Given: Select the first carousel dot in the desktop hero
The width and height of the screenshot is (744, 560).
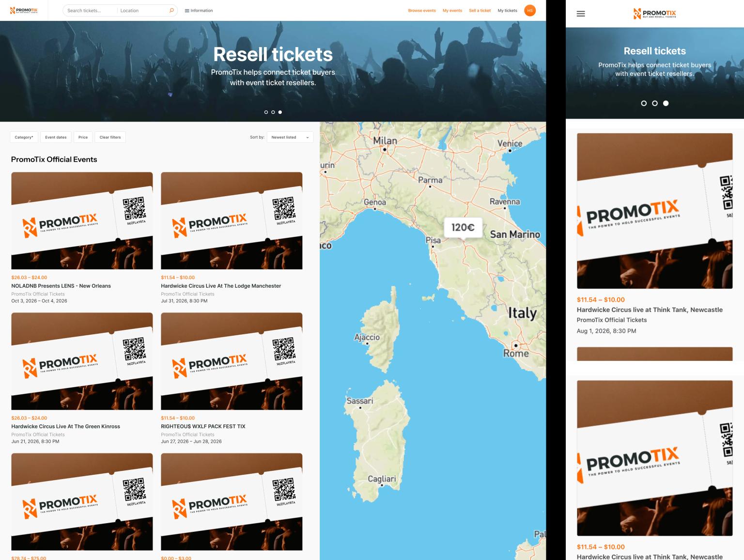Looking at the screenshot, I should [266, 112].
